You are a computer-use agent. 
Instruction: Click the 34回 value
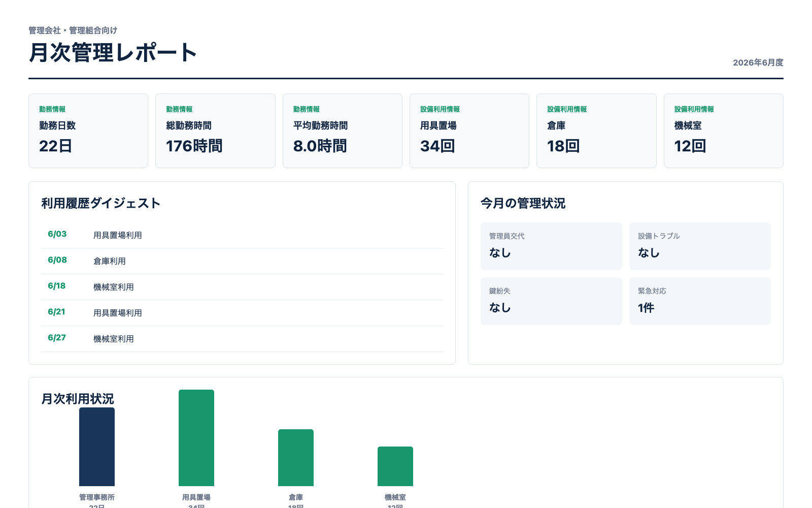click(437, 146)
